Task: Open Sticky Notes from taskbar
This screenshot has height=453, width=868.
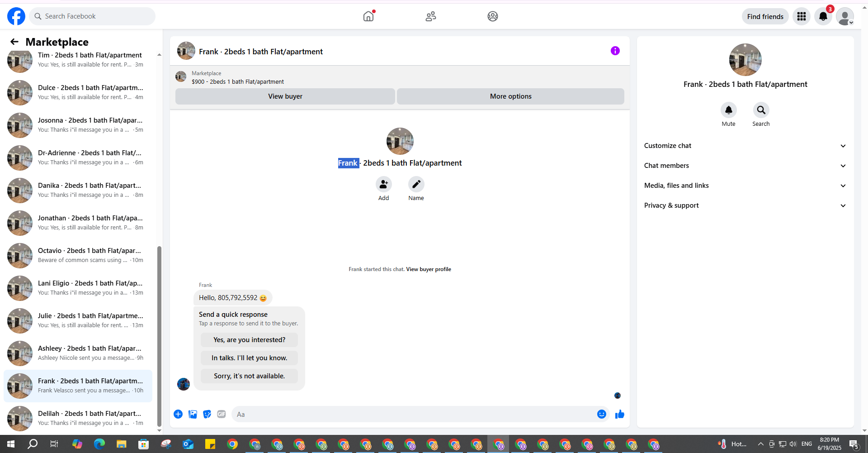Action: tap(210, 444)
